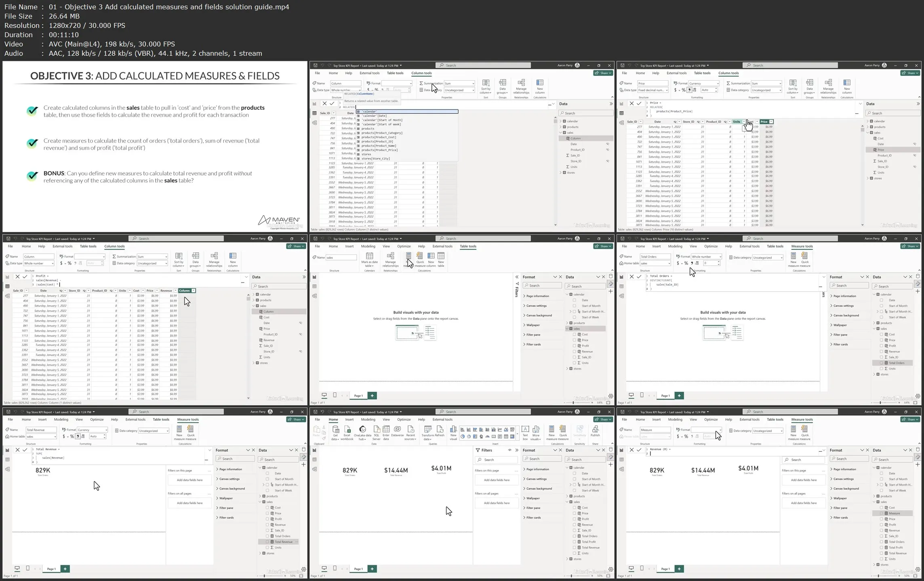Toggle Store_ID hidden eye in the RELATED autocomplete frame
Screen dimensions: 924x581
[x=607, y=161]
